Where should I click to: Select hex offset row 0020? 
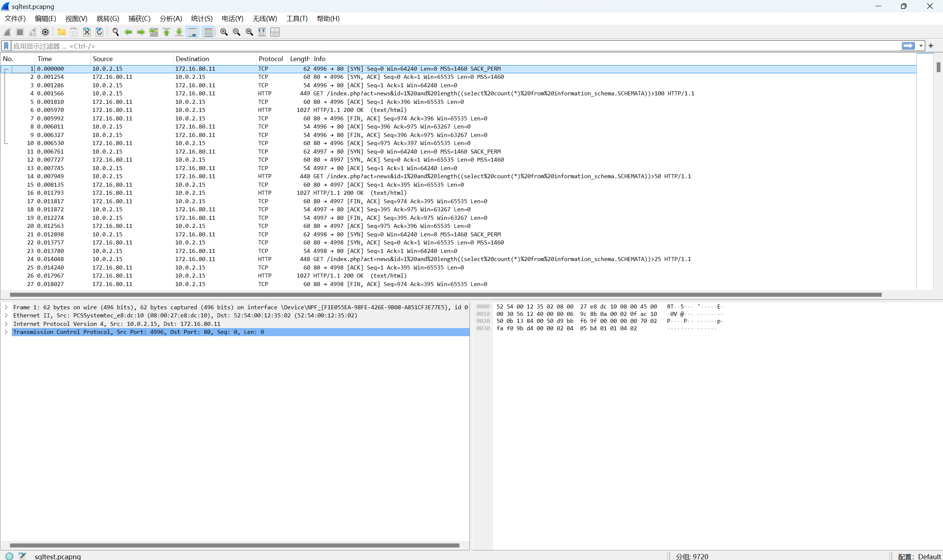pyautogui.click(x=483, y=321)
